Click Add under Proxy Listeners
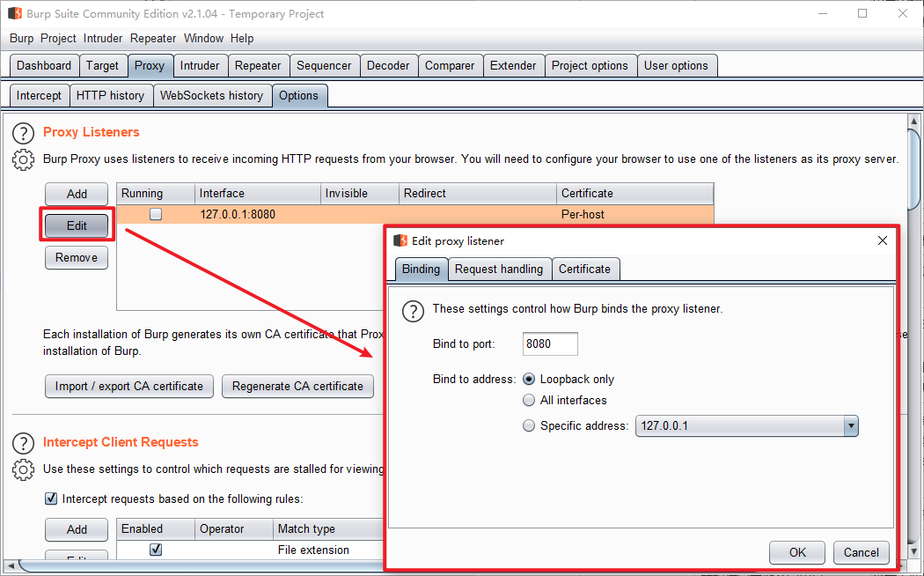This screenshot has width=924, height=576. pos(77,194)
